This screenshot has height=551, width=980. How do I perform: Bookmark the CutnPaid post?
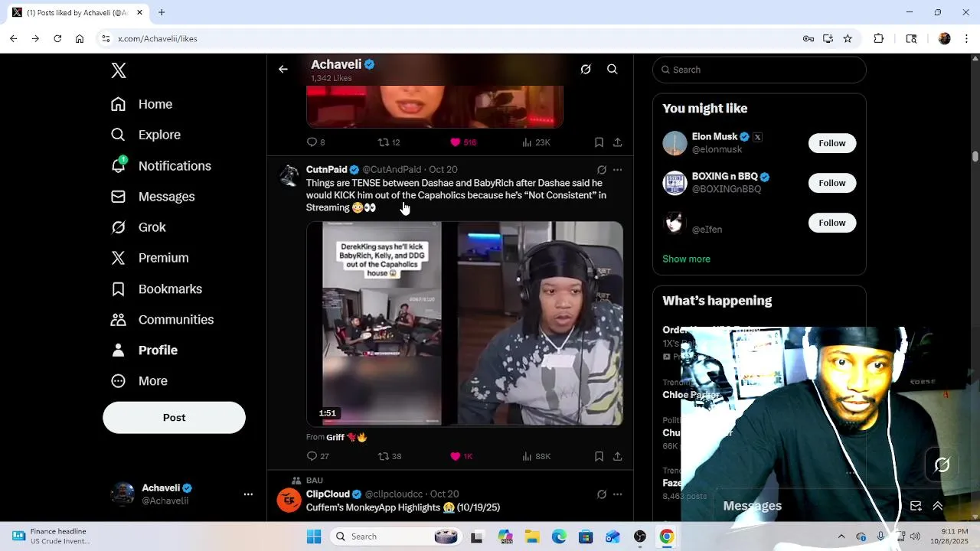(x=599, y=456)
